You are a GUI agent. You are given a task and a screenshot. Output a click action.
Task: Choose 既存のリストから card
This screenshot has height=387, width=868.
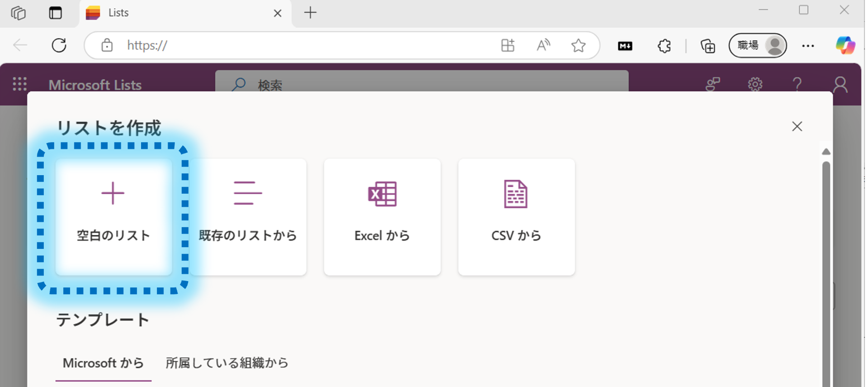click(248, 217)
